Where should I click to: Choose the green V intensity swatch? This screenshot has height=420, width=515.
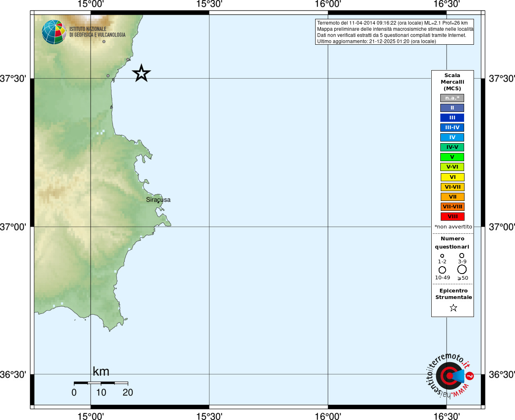click(452, 157)
